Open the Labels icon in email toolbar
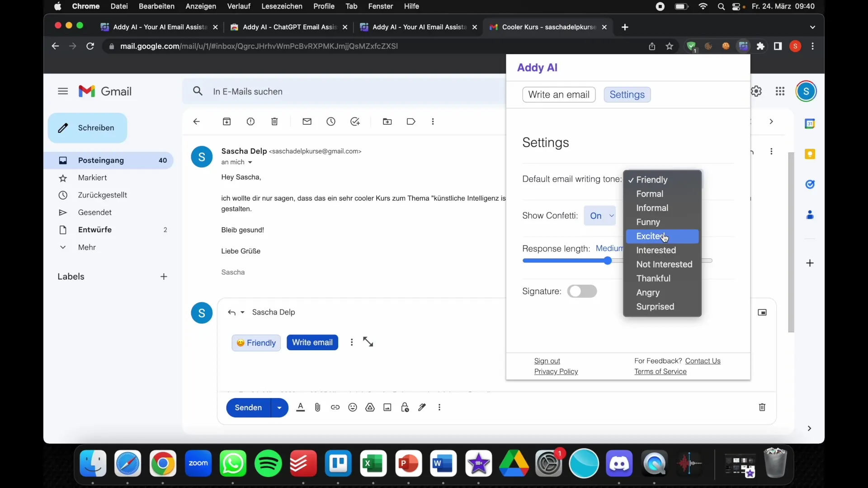 (x=411, y=122)
